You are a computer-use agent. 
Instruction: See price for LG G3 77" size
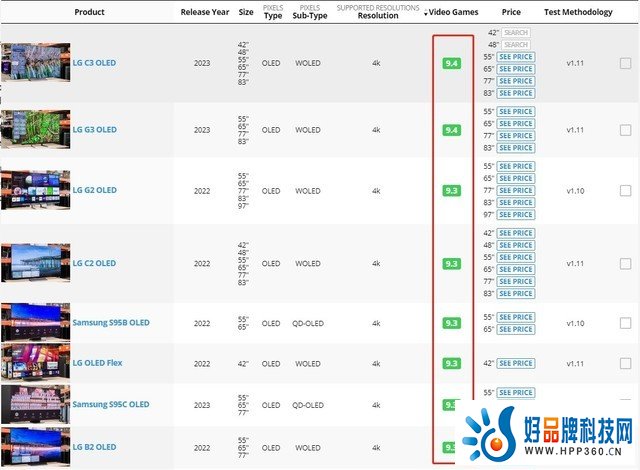click(x=516, y=135)
